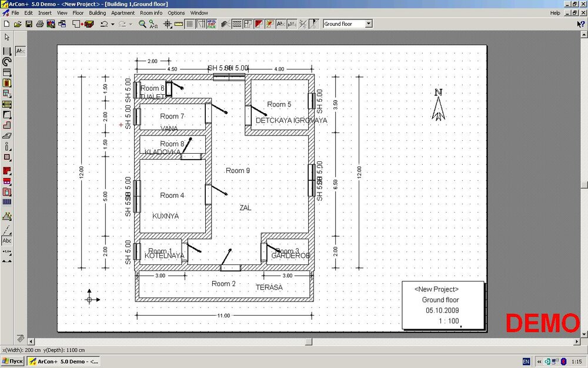The height and width of the screenshot is (368, 588).
Task: Click the context help arrow question icon
Action: point(580,24)
